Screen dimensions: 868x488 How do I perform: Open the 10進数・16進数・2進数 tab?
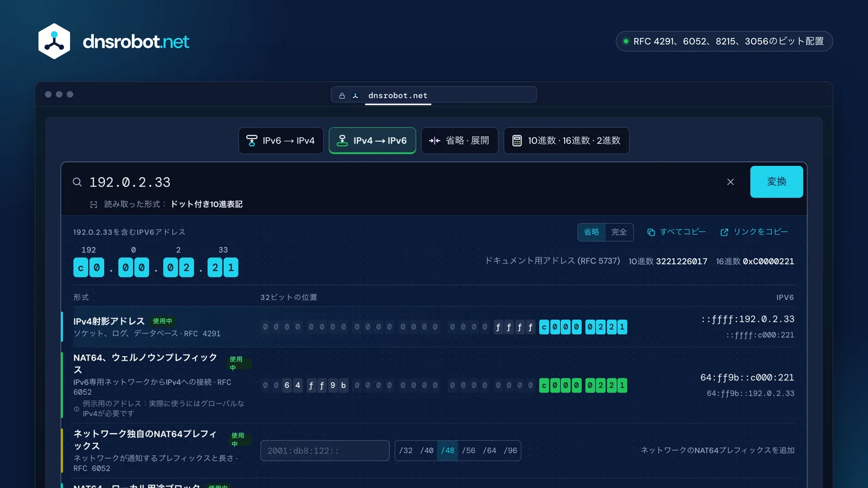566,140
